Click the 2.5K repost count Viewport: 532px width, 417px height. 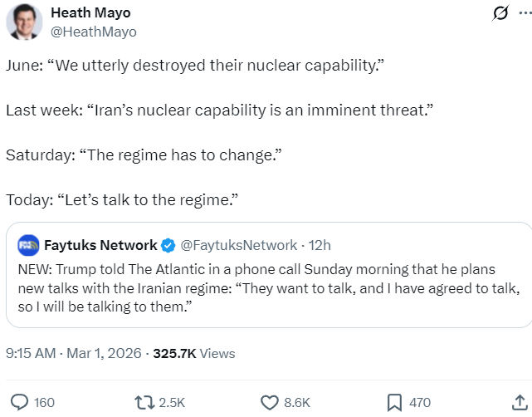pos(172,402)
